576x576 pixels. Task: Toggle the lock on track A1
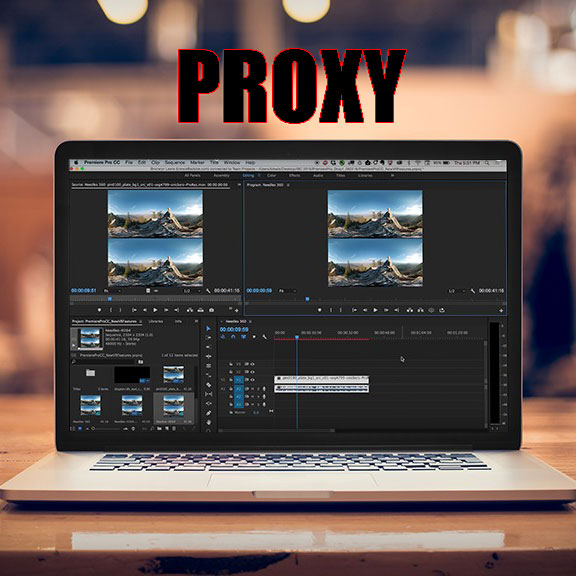click(x=231, y=388)
